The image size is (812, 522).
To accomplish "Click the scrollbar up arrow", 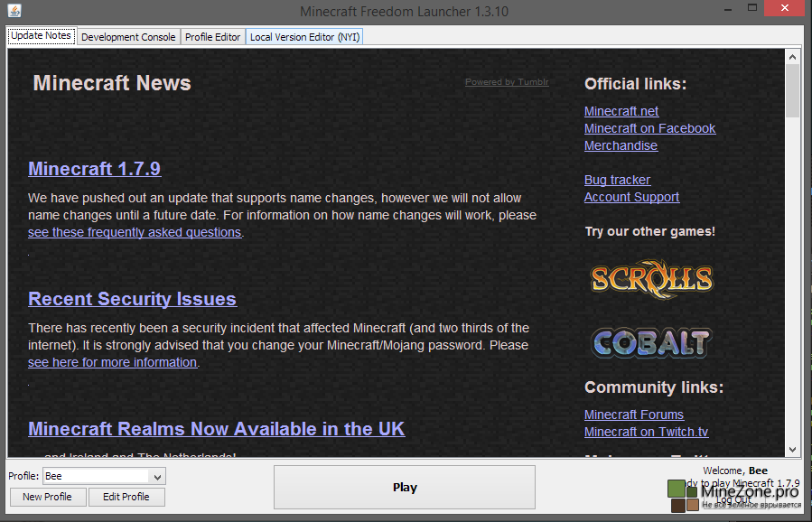I will 792,56.
